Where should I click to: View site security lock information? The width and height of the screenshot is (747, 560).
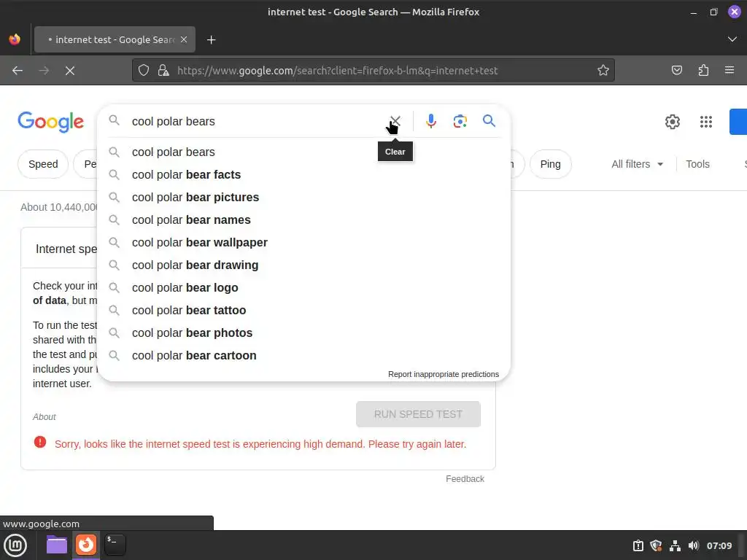coord(163,71)
